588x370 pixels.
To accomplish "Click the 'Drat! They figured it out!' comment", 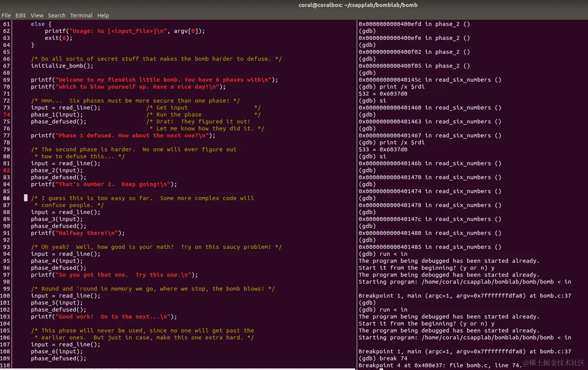I will tap(198, 122).
